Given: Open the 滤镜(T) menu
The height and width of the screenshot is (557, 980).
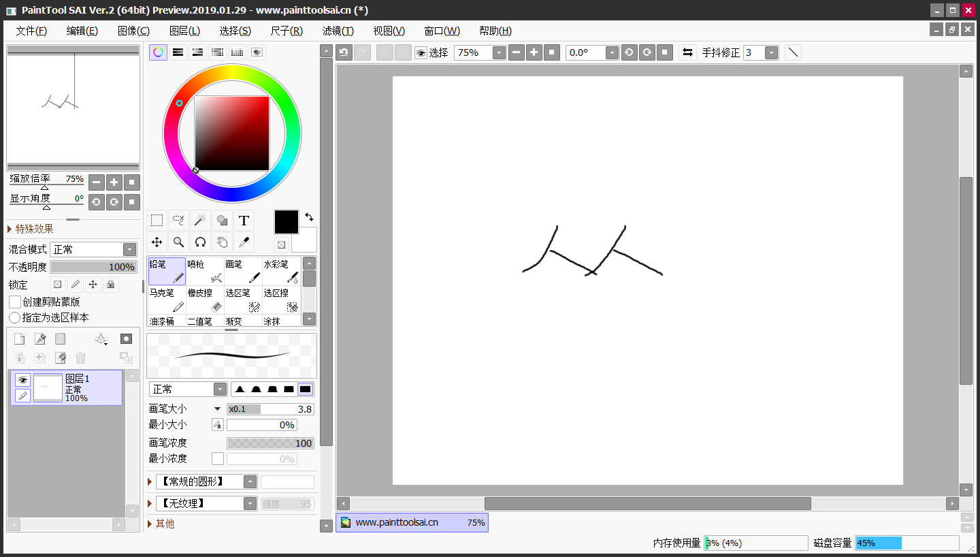Looking at the screenshot, I should (338, 31).
